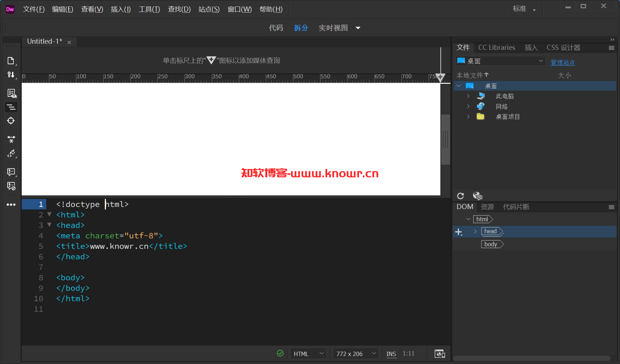
Task: Switch to the 资源 assets tab
Action: (487, 207)
